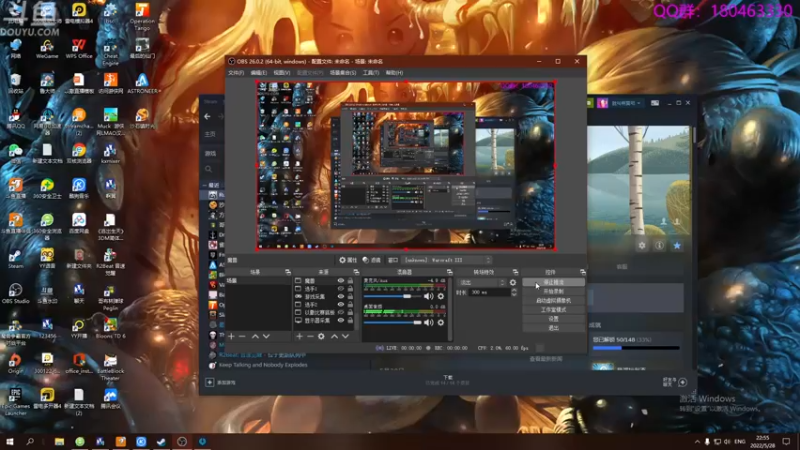Toggle visibility eye of source 选手2

340,305
